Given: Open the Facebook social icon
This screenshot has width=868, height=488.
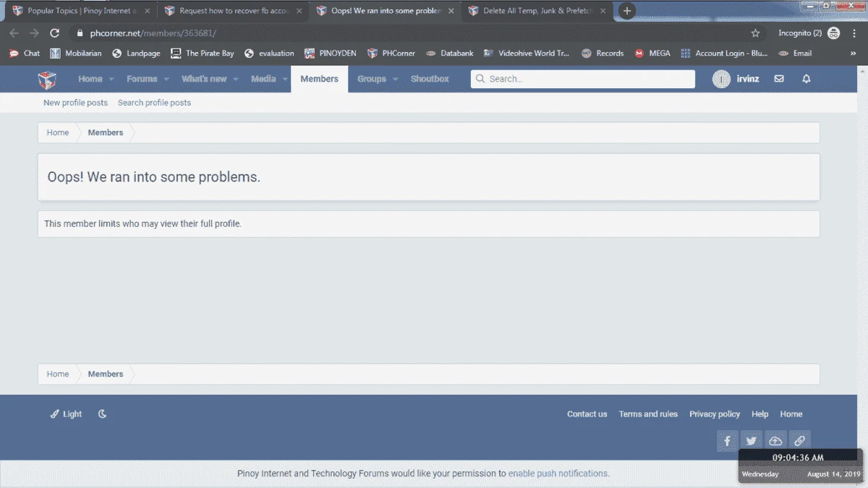Looking at the screenshot, I should click(727, 441).
